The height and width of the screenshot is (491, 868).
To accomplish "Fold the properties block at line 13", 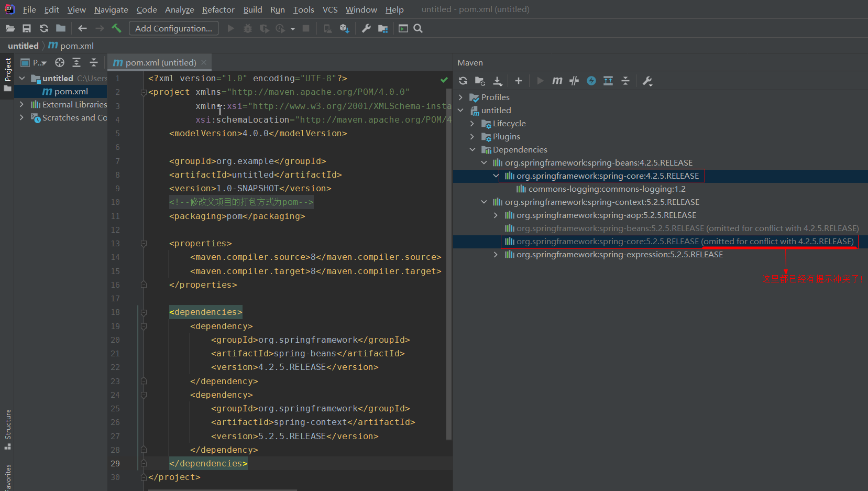I will pos(143,244).
